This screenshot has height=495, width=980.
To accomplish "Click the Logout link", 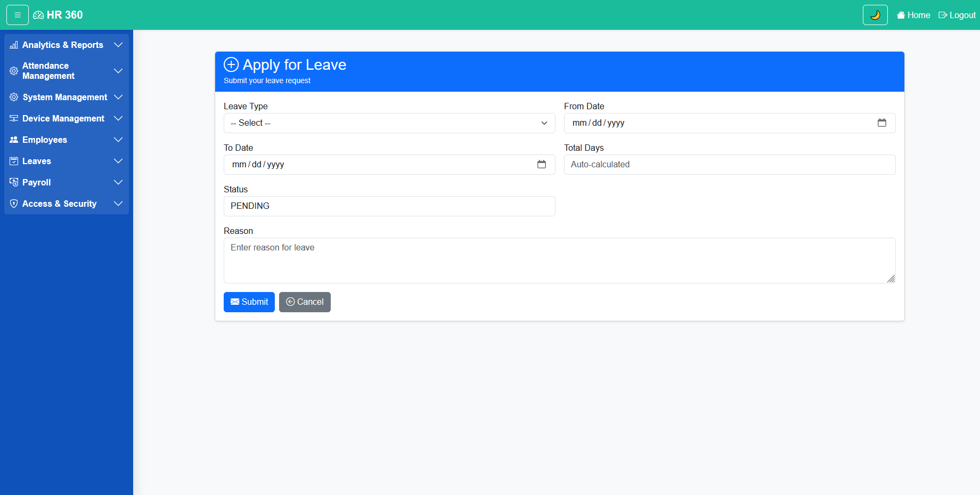I will (957, 15).
